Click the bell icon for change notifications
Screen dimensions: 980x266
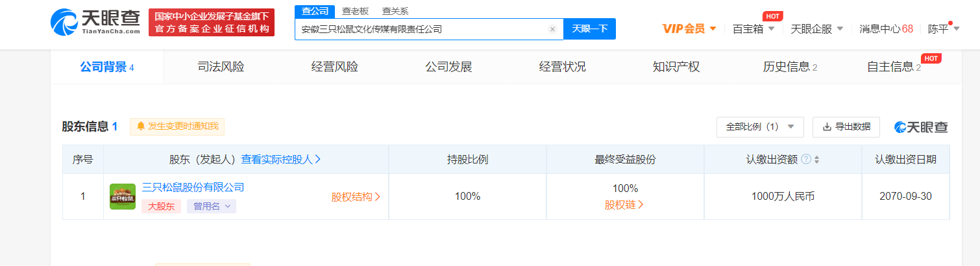tap(141, 127)
